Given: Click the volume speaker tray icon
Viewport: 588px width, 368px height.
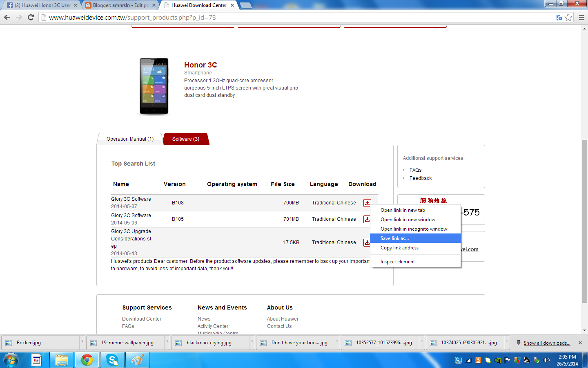Looking at the screenshot, I should tap(546, 360).
